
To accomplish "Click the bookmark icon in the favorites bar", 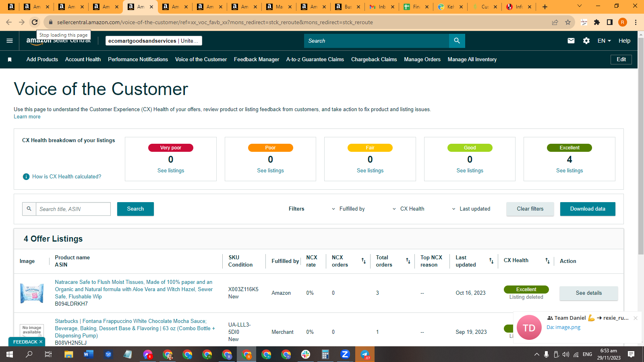I will pyautogui.click(x=10, y=60).
